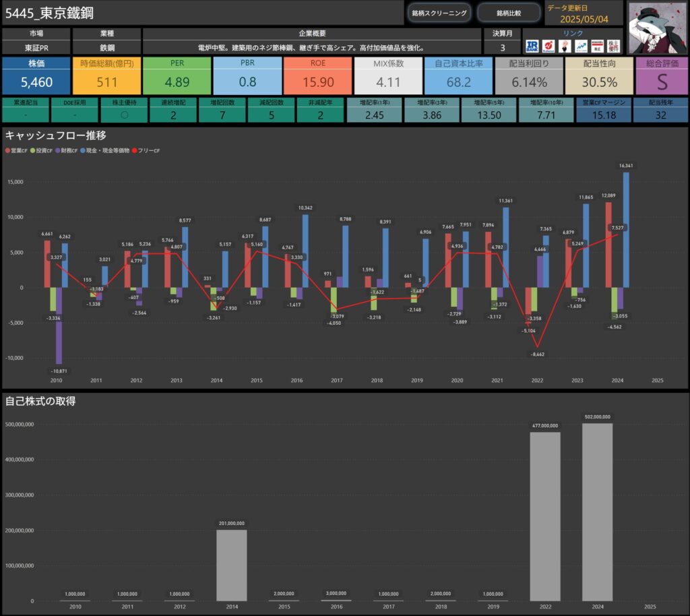Click the データ更新日 value 2025/05/04

click(x=584, y=20)
